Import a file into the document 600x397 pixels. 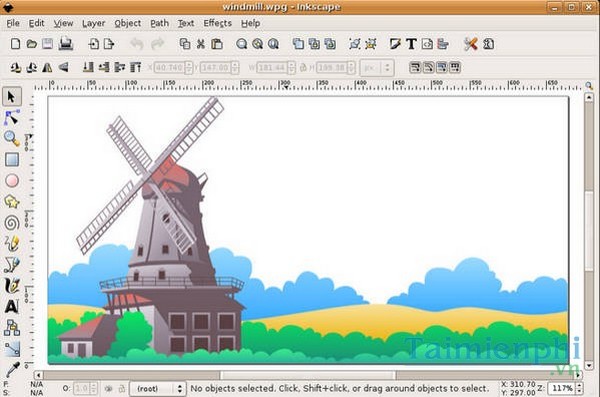tap(93, 44)
